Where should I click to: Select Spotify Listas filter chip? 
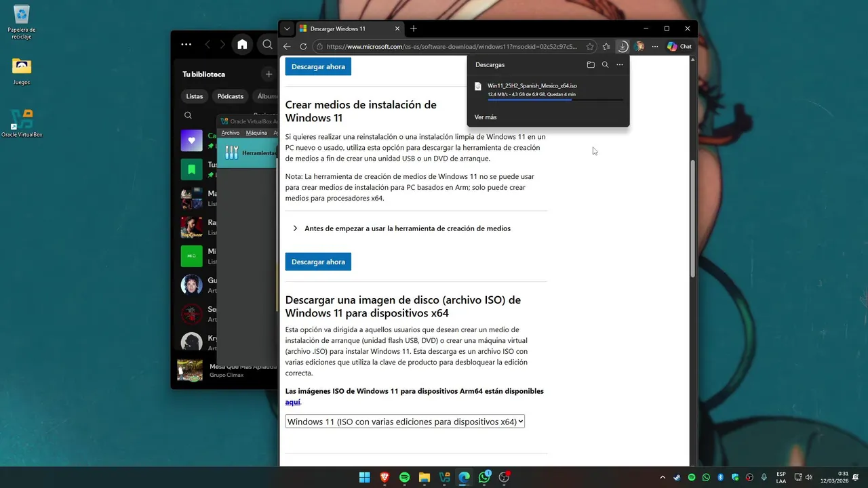[x=195, y=96]
